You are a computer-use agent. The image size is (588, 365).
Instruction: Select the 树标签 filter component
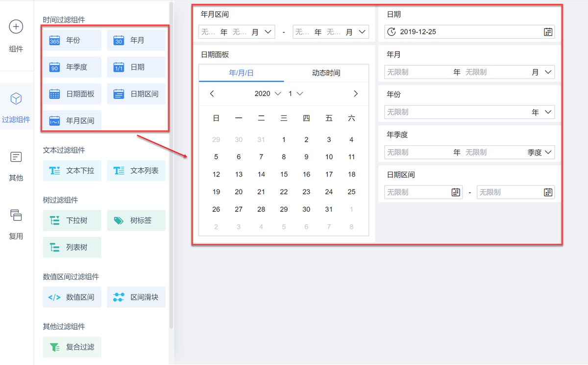pos(136,221)
